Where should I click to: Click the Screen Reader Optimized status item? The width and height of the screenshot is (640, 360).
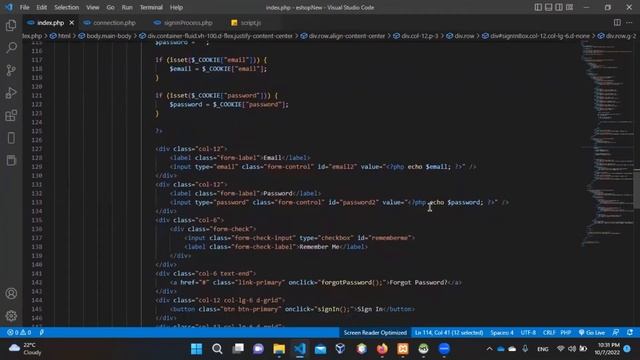click(375, 333)
